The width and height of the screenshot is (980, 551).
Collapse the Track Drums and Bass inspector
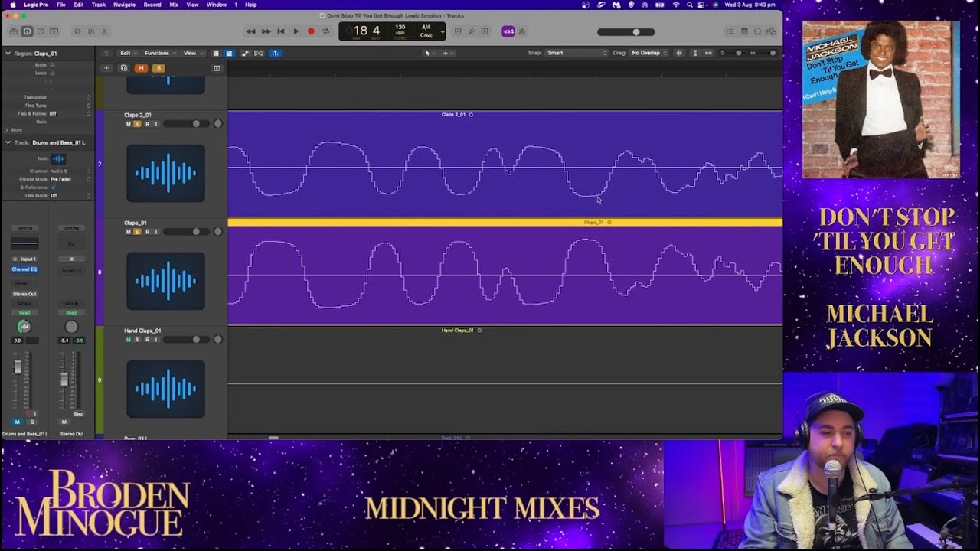pyautogui.click(x=8, y=142)
